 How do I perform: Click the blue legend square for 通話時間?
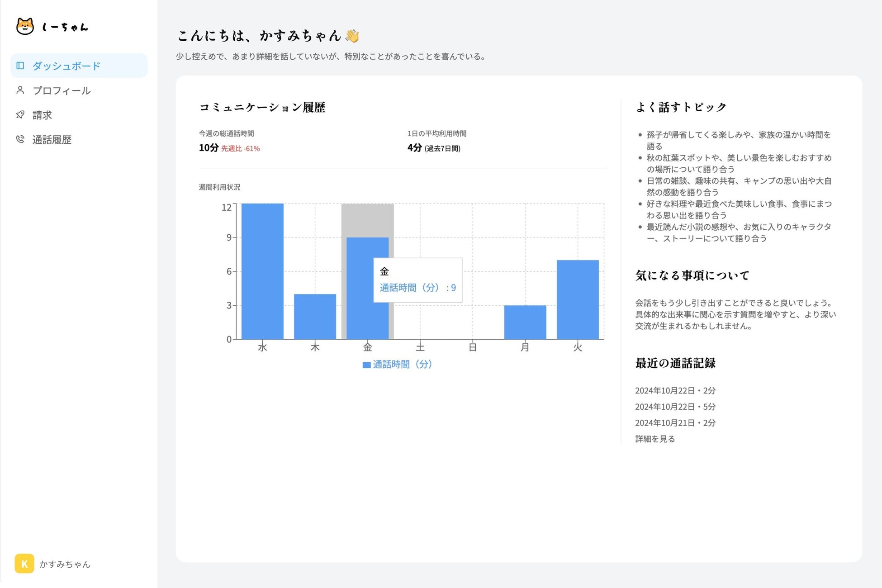click(366, 365)
